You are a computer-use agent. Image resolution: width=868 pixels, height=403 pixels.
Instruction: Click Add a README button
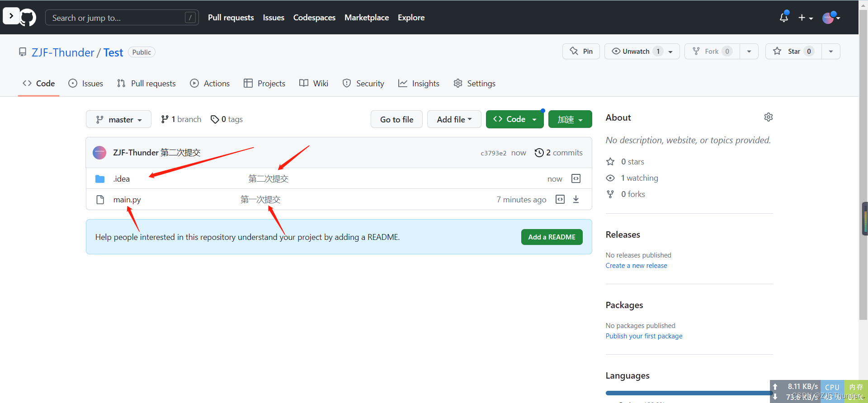(x=552, y=237)
